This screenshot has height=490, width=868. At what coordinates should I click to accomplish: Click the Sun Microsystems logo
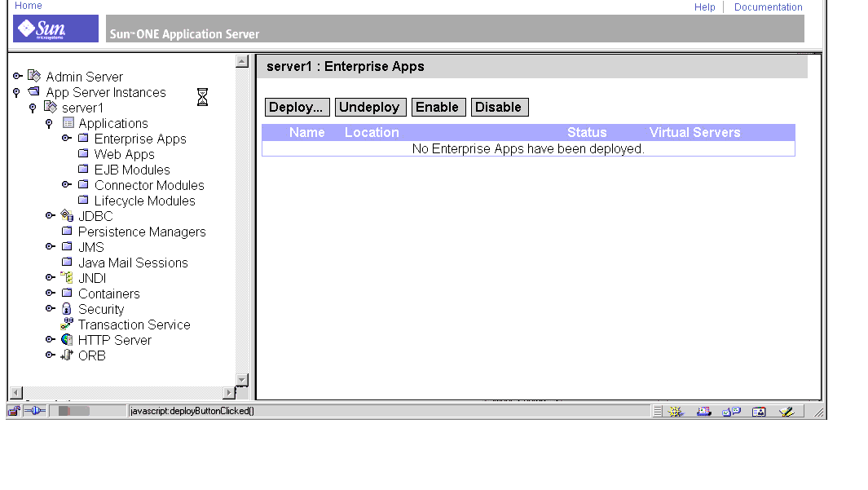point(55,29)
